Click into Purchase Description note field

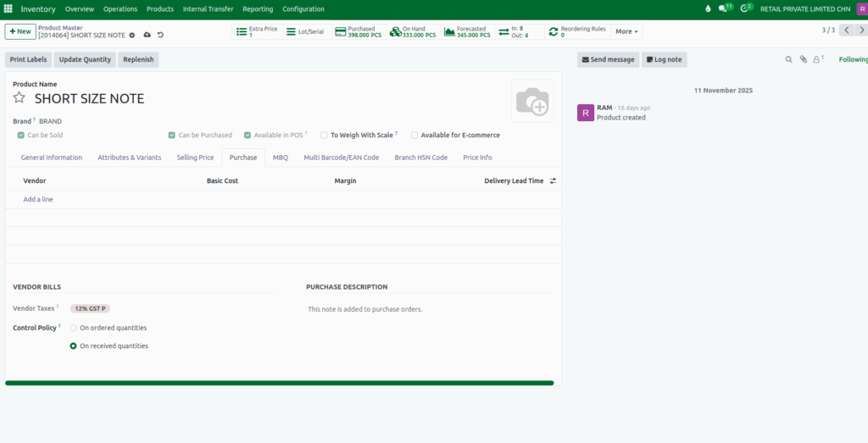click(x=430, y=309)
